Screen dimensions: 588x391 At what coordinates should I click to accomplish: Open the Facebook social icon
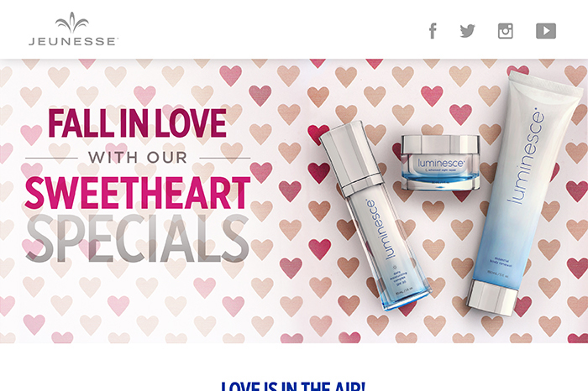point(433,31)
